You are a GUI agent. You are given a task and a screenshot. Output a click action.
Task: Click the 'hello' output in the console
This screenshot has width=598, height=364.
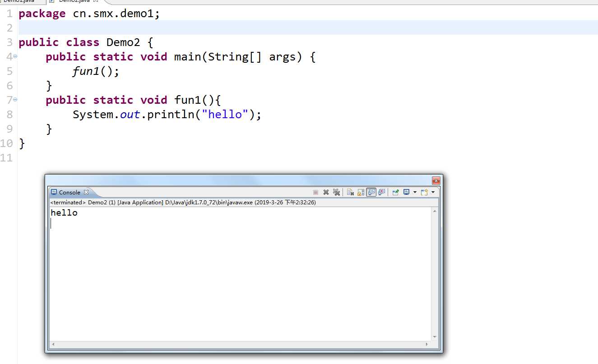click(64, 213)
